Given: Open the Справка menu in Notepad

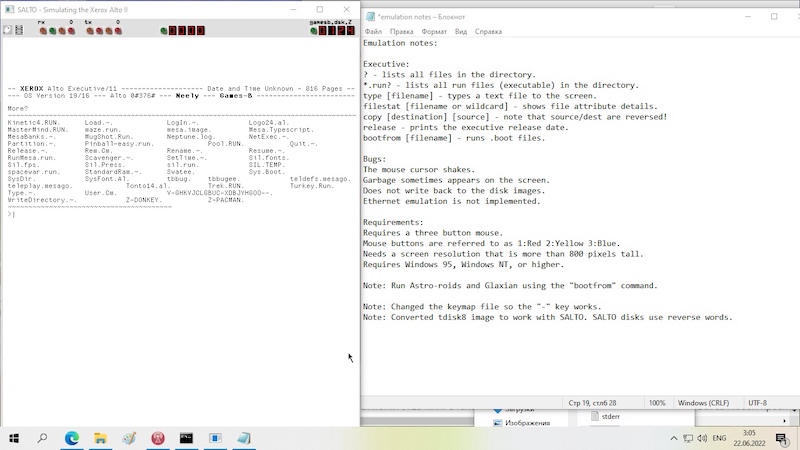Looking at the screenshot, I should 489,32.
